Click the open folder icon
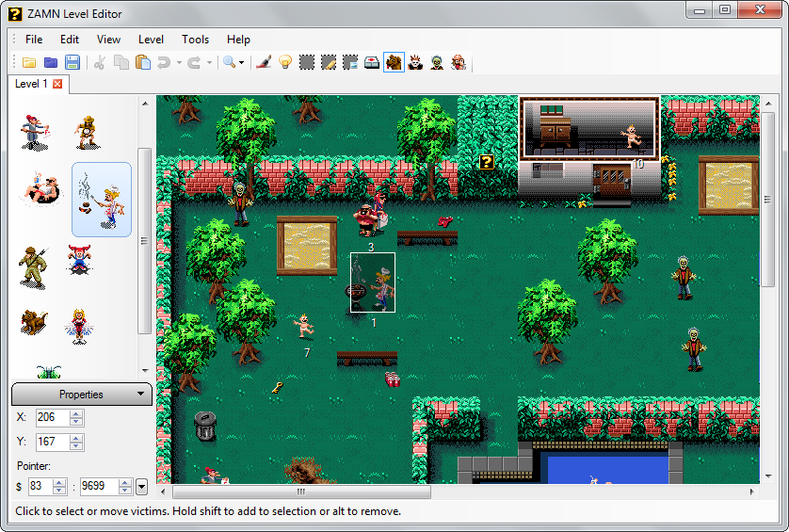 point(29,62)
